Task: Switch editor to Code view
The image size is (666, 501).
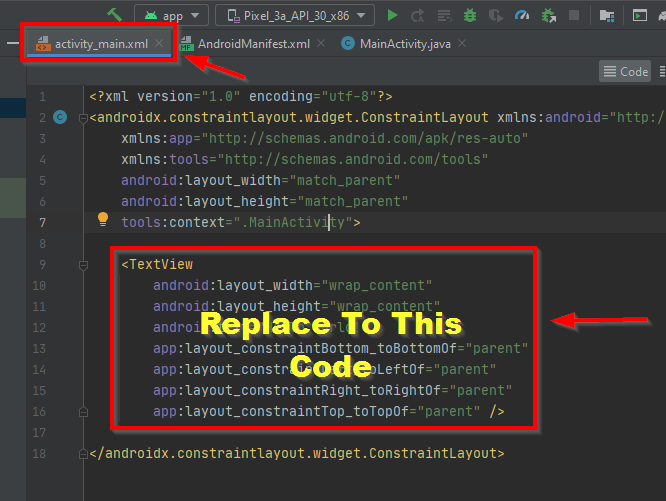Action: click(625, 71)
